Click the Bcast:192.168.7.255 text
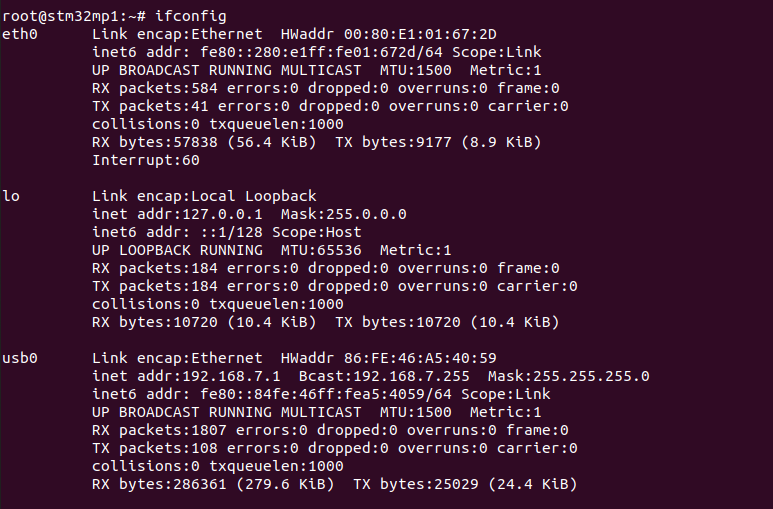 pyautogui.click(x=385, y=376)
